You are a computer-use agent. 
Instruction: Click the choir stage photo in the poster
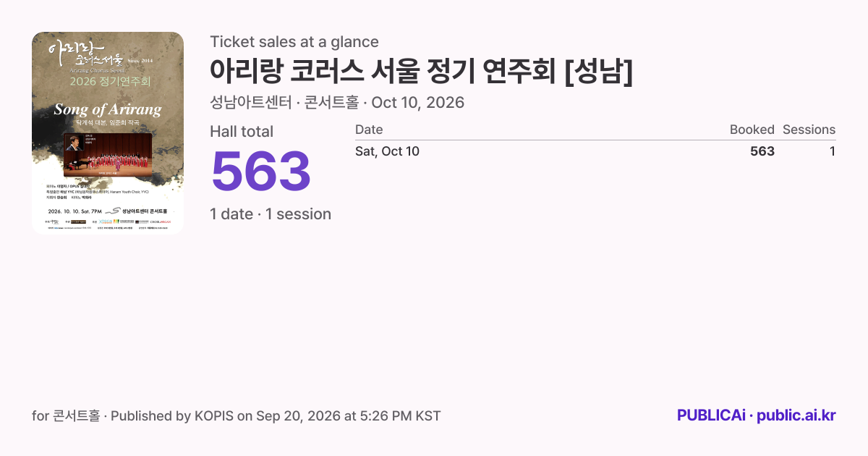click(x=108, y=154)
